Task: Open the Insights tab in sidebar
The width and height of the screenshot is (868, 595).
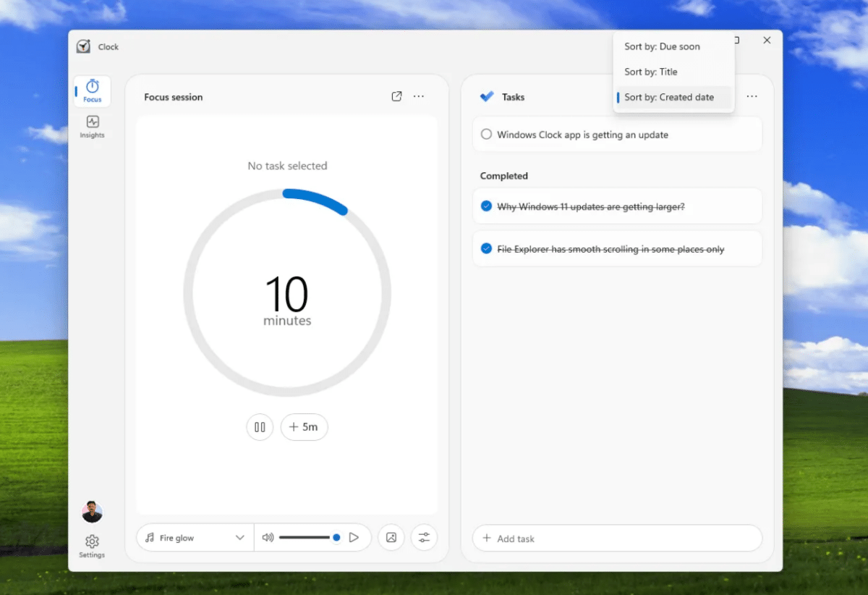Action: click(x=93, y=127)
